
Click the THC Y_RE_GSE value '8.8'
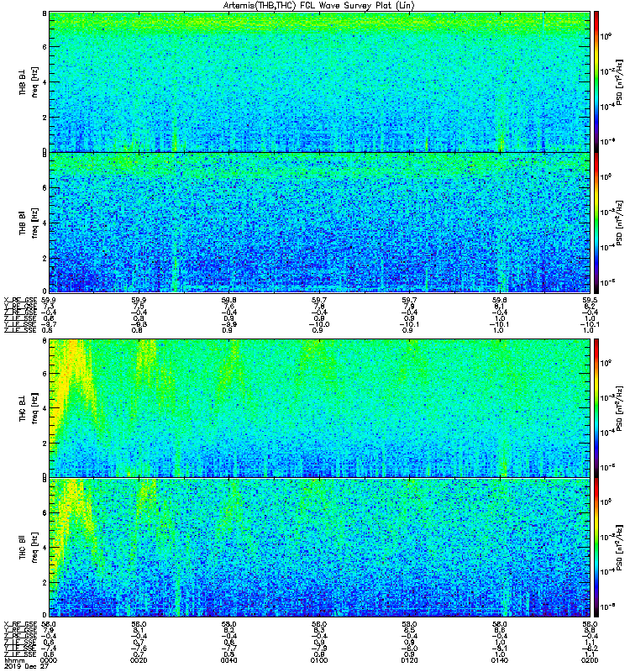coord(590,631)
